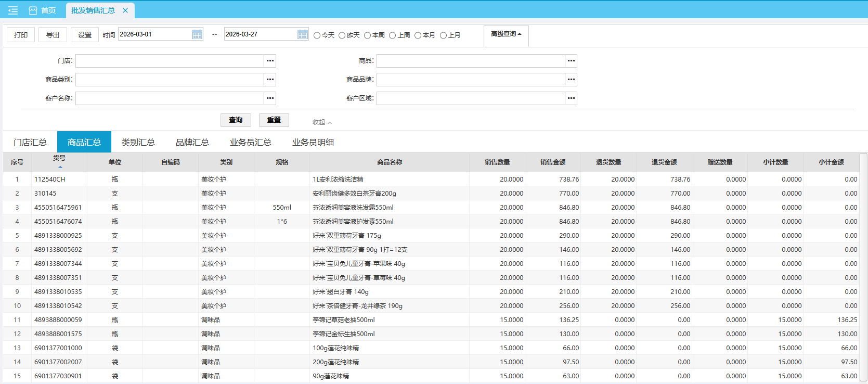868x384 pixels.
Task: Open the 商品类别 lookup ellipsis button
Action: tap(270, 80)
